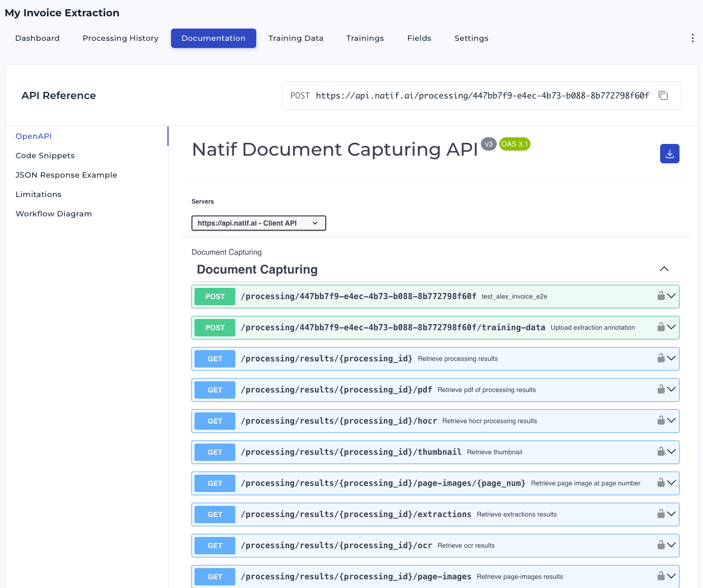703x588 pixels.
Task: Expand the training-data POST endpoint chevron
Action: (671, 327)
